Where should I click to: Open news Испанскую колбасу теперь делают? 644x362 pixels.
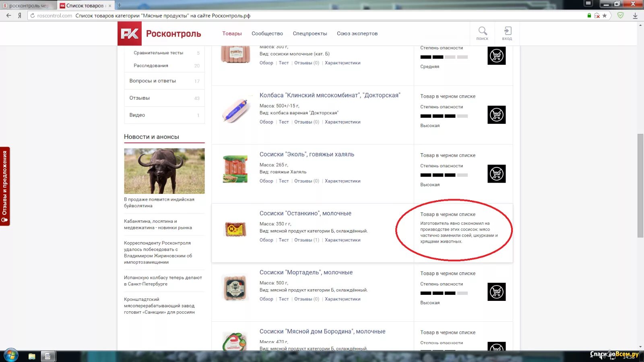click(x=163, y=281)
